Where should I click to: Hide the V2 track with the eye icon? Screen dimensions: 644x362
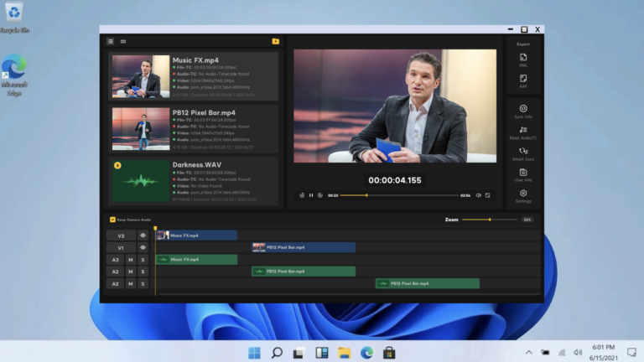(x=143, y=235)
